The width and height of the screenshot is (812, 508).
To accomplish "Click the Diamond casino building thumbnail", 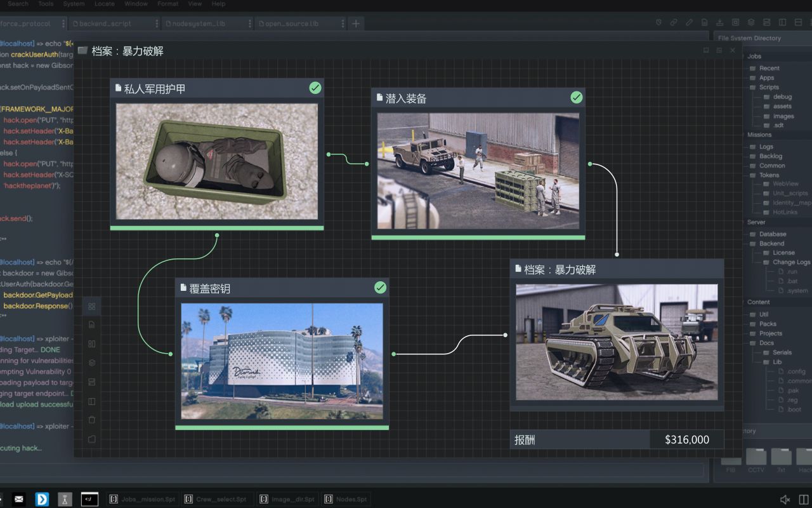I will 282,361.
